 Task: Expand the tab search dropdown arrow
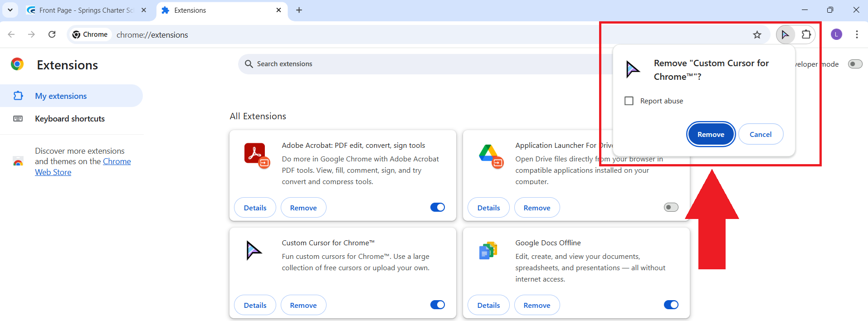coord(10,10)
